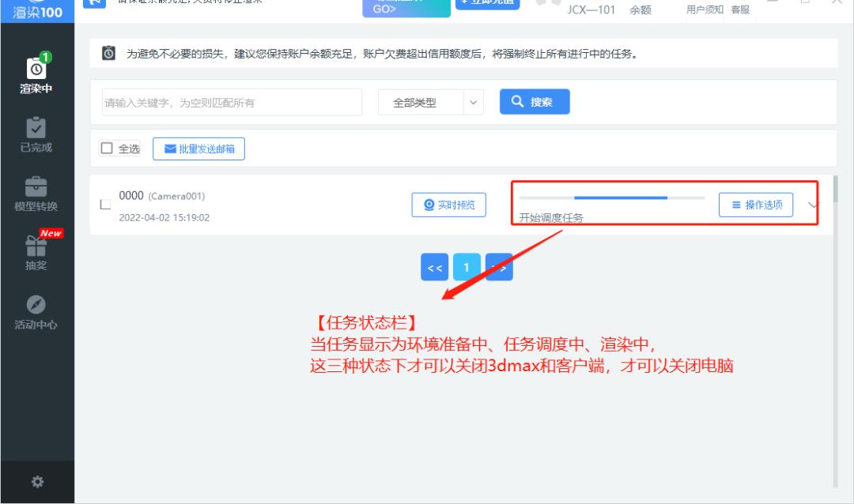Visit the 活动中心 activity center
Viewport: 854px width, 504px height.
point(35,313)
